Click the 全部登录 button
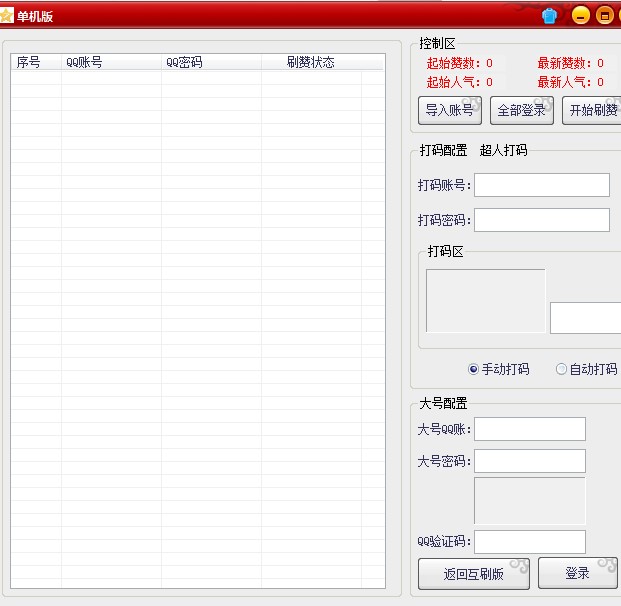Image resolution: width=621 pixels, height=606 pixels. (x=522, y=111)
